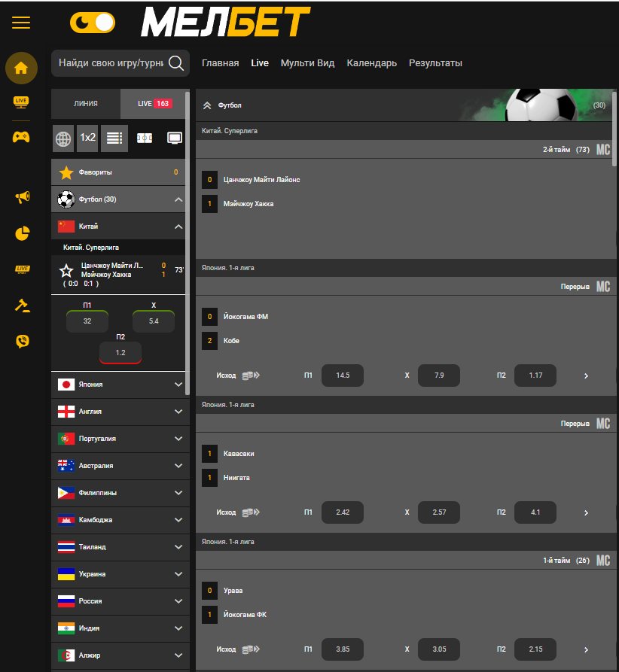The width and height of the screenshot is (619, 672).
Task: Select П2 1.17 for Кобе
Action: coord(535,376)
